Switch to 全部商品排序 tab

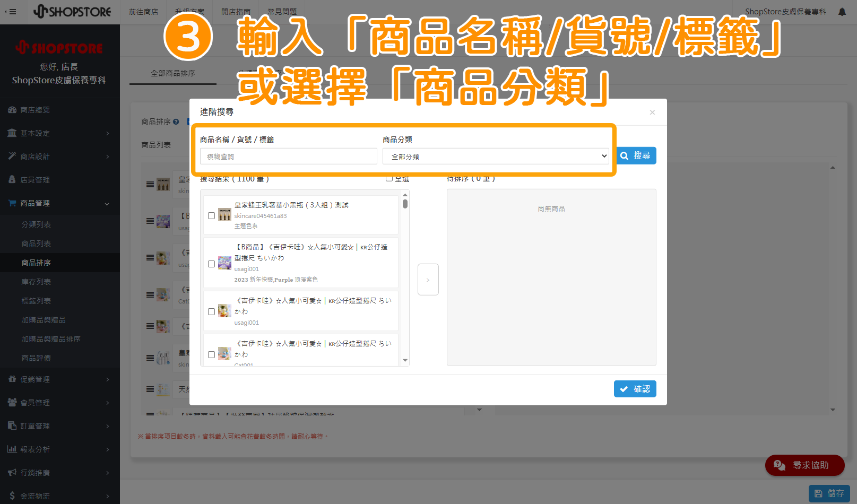pos(173,73)
